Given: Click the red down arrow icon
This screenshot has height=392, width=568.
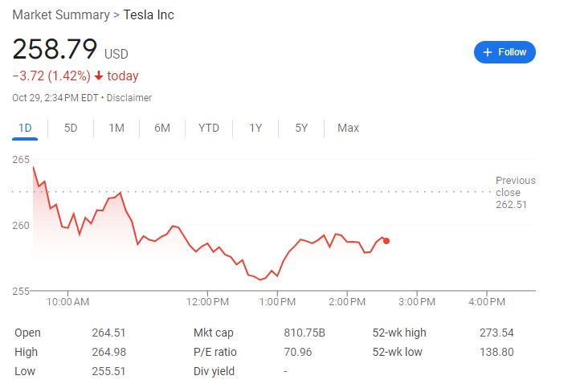Looking at the screenshot, I should pyautogui.click(x=98, y=76).
